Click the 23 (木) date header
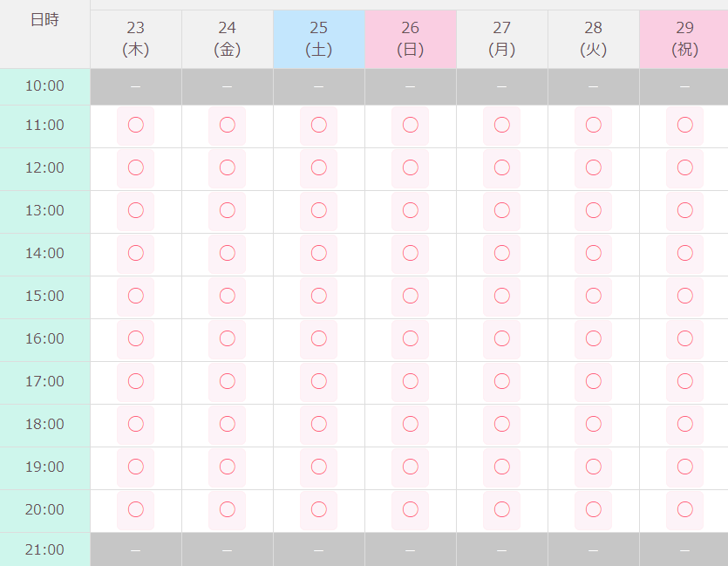The width and height of the screenshot is (728, 566). [x=135, y=39]
